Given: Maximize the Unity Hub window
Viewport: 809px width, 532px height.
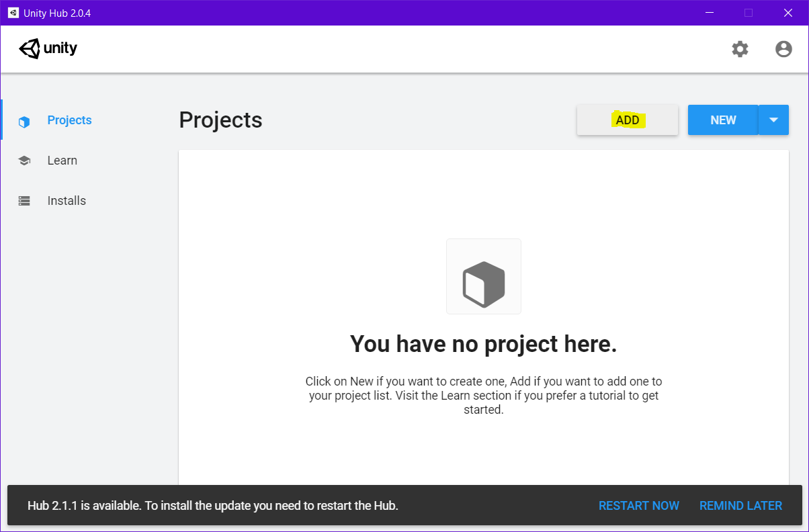Looking at the screenshot, I should pos(748,12).
